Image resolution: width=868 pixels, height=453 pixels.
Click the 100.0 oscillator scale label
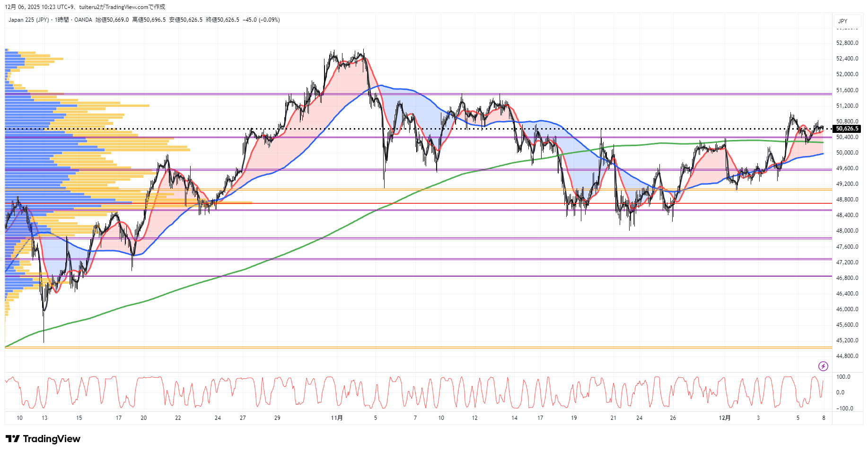point(843,377)
